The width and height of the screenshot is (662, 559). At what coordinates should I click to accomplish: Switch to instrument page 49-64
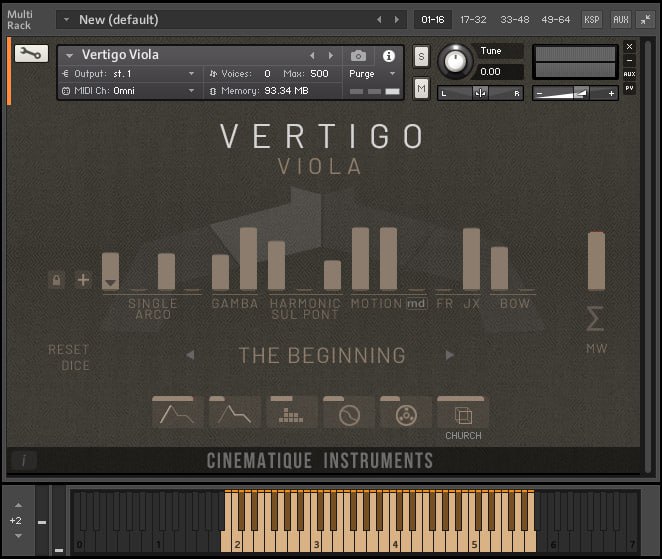click(555, 19)
